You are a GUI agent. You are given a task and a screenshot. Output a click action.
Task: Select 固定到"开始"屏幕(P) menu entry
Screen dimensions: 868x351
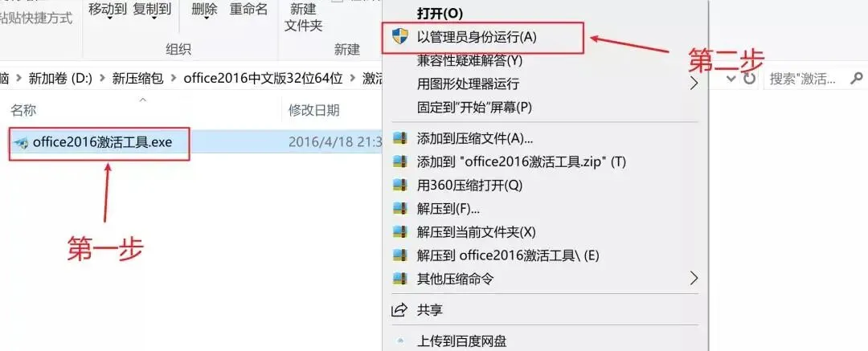pyautogui.click(x=474, y=107)
